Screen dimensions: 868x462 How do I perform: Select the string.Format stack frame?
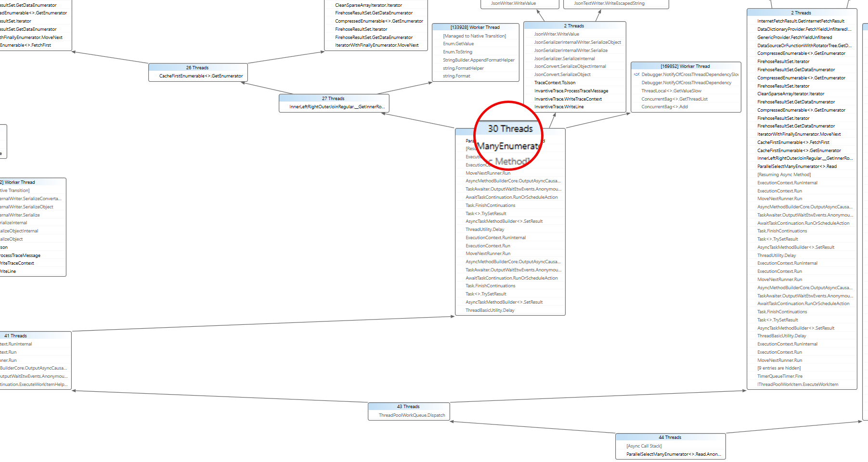[x=456, y=76]
